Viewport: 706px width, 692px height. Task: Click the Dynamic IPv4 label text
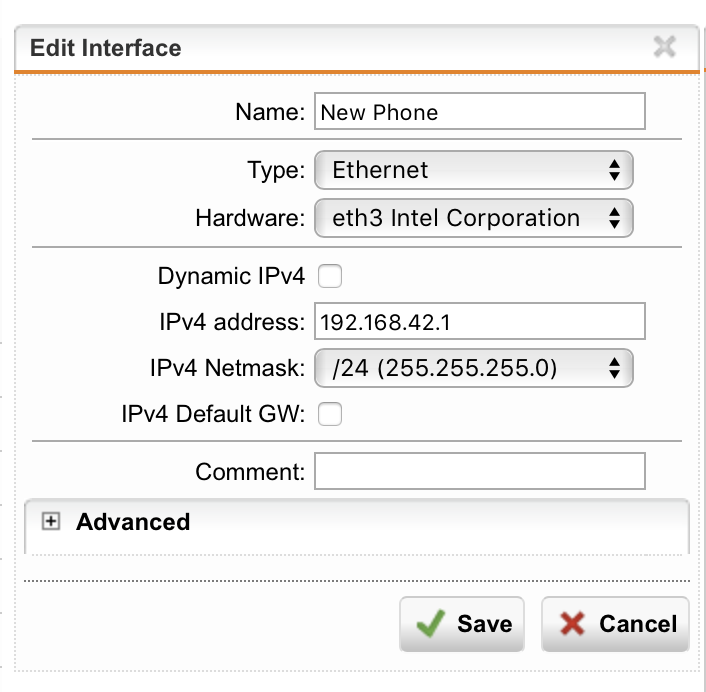[230, 275]
